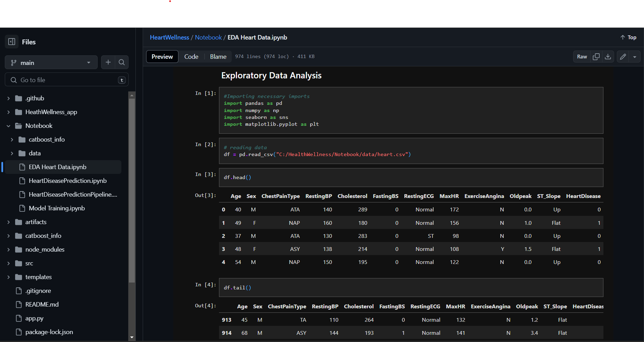Switch to the Code tab
This screenshot has width=644, height=342.
pos(191,57)
